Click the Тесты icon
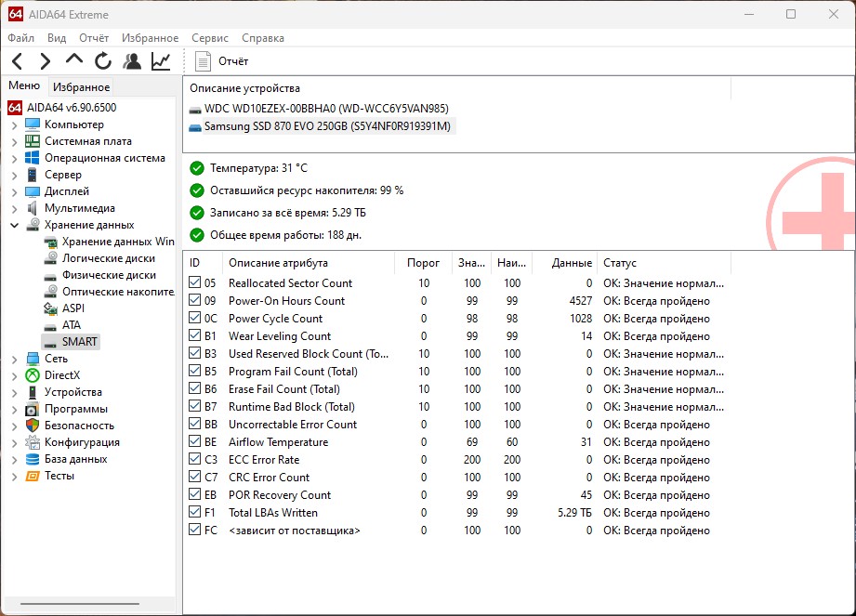Viewport: 856px width, 616px height. 33,476
